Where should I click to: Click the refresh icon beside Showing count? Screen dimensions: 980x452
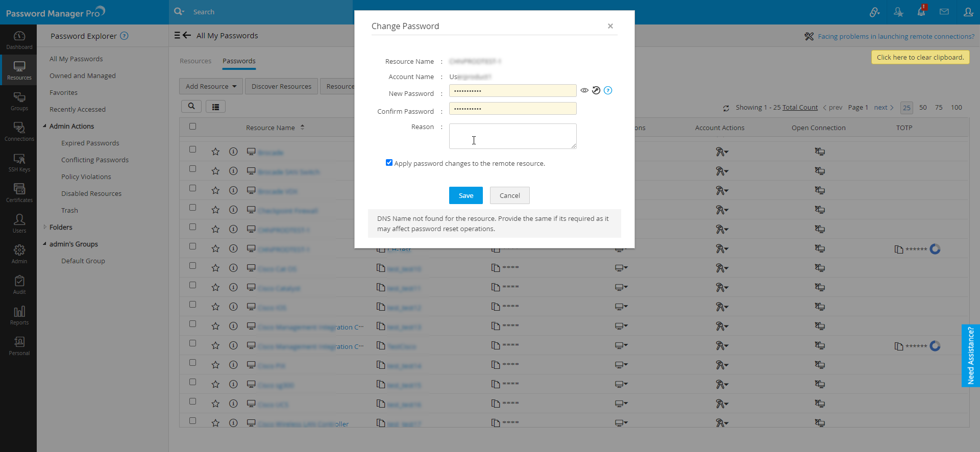pyautogui.click(x=726, y=108)
